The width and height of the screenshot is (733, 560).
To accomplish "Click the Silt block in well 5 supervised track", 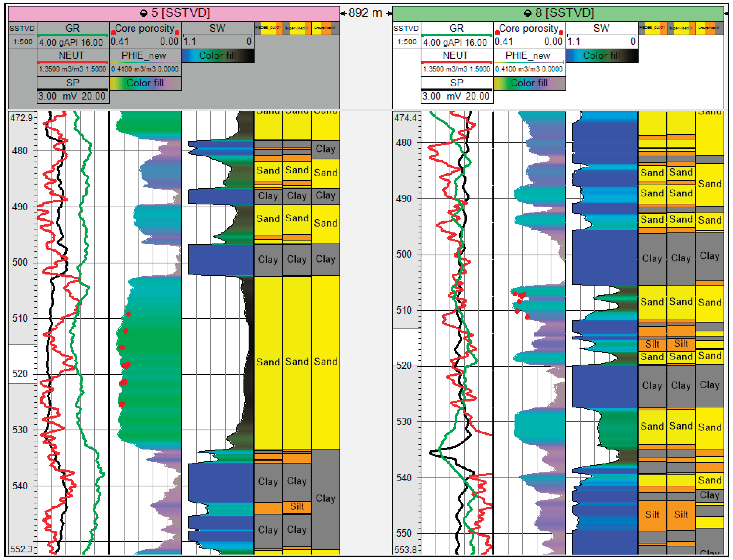I will click(x=297, y=507).
